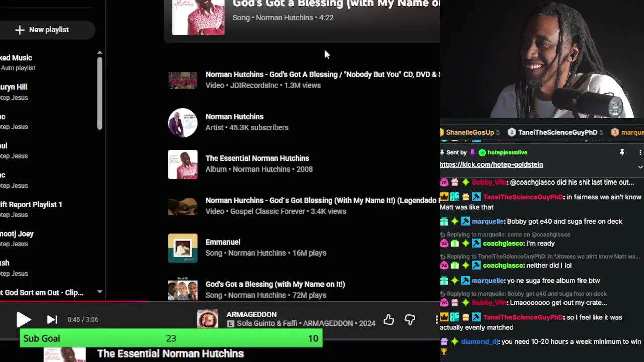
Task: Like the ARMAGEDDON song with thumbs up
Action: click(x=389, y=319)
